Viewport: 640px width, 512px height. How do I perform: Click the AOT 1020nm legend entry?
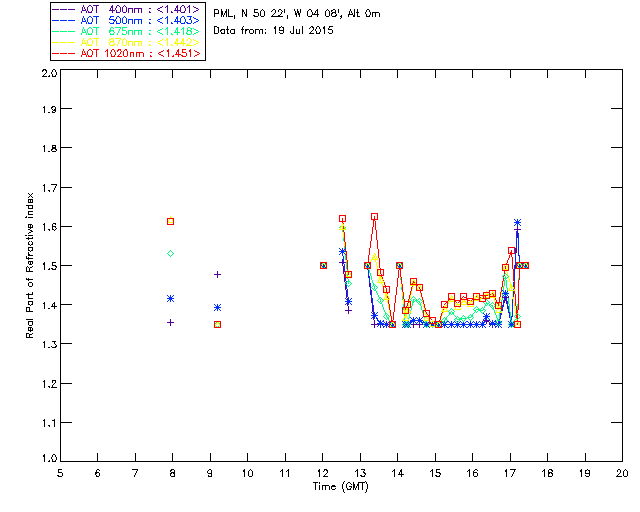click(127, 53)
